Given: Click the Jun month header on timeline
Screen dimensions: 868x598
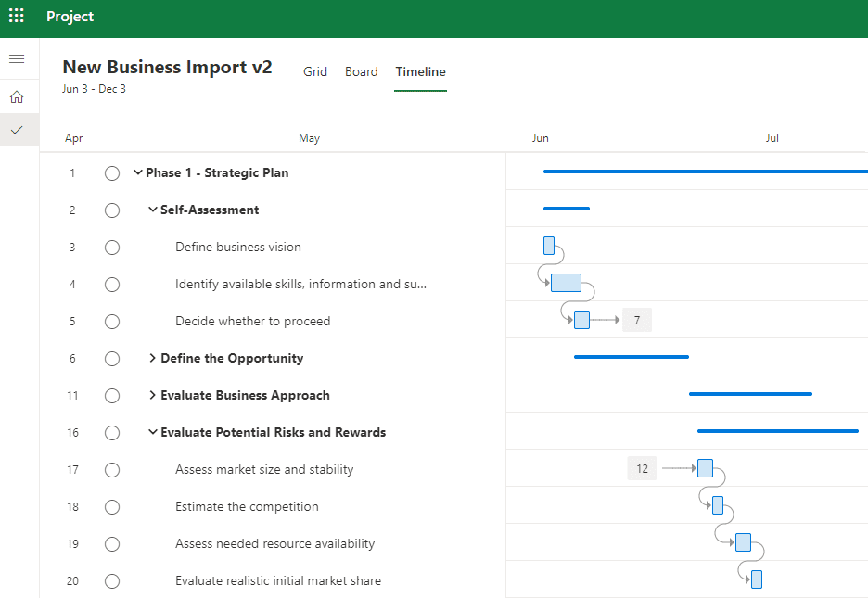Looking at the screenshot, I should (541, 138).
